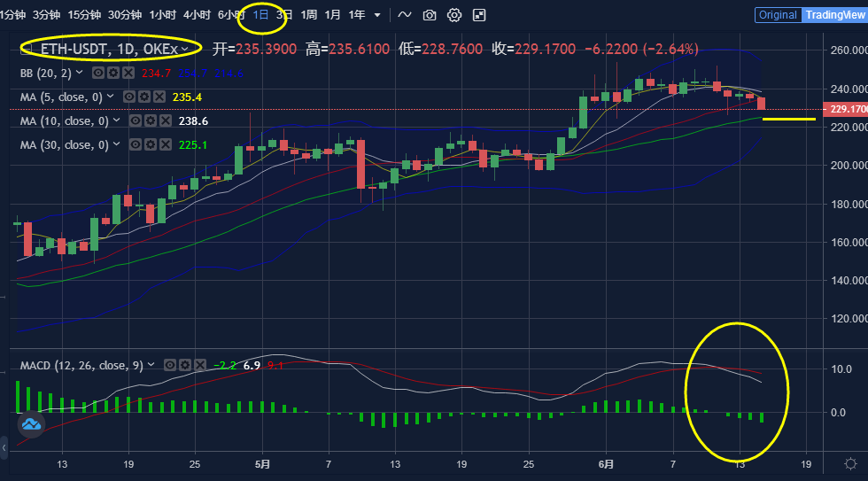Click the 229.17 current price label
The height and width of the screenshot is (481, 868).
click(846, 109)
